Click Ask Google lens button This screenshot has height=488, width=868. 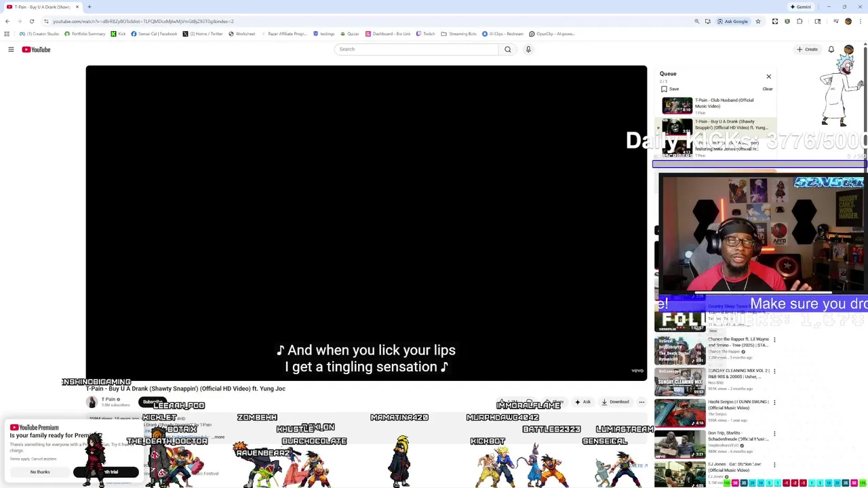tap(732, 21)
